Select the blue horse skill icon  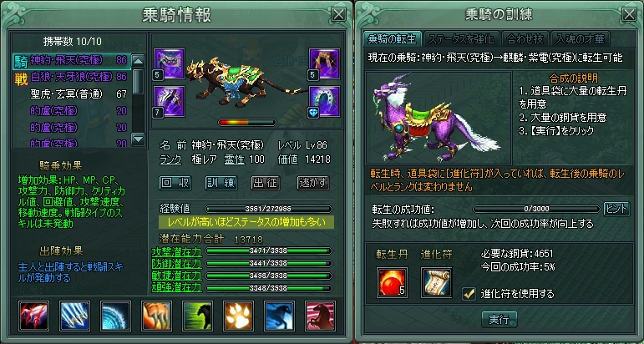279,316
